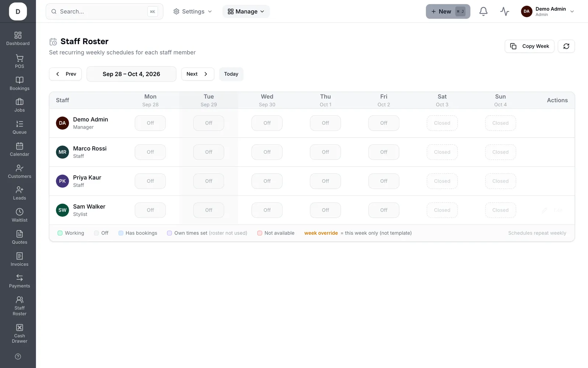
Task: Click the Not available legend swatch
Action: coord(260,233)
